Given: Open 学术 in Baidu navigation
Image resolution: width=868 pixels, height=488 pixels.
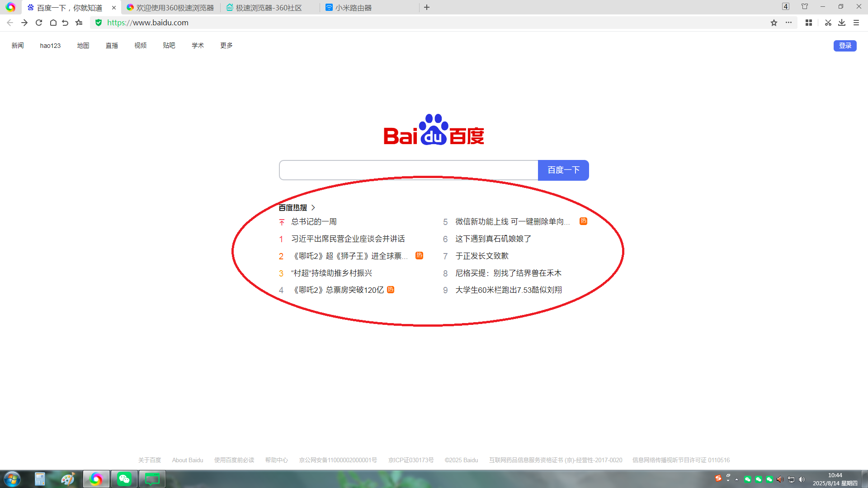Looking at the screenshot, I should pos(198,46).
